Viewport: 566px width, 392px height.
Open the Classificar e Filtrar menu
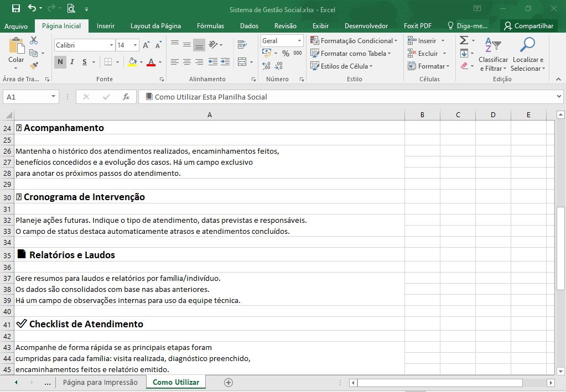click(x=493, y=54)
